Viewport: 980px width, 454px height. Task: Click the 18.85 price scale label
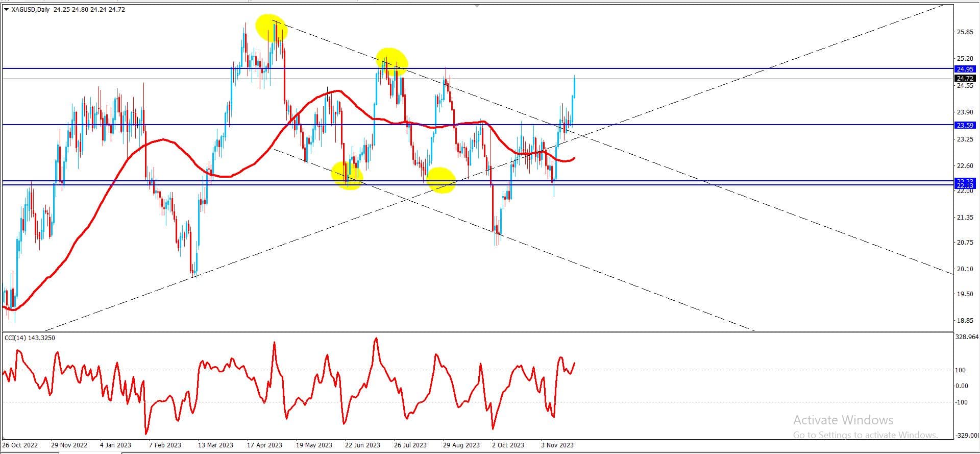tap(965, 320)
